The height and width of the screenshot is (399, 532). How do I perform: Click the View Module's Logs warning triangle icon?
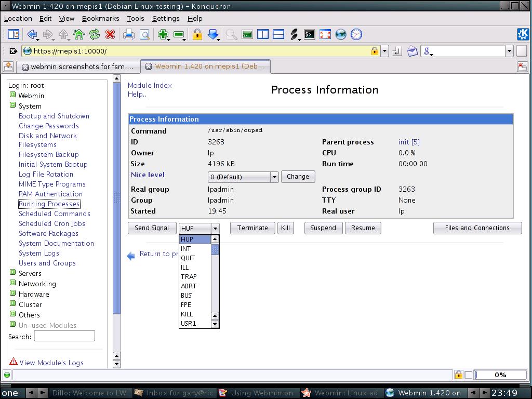point(13,362)
